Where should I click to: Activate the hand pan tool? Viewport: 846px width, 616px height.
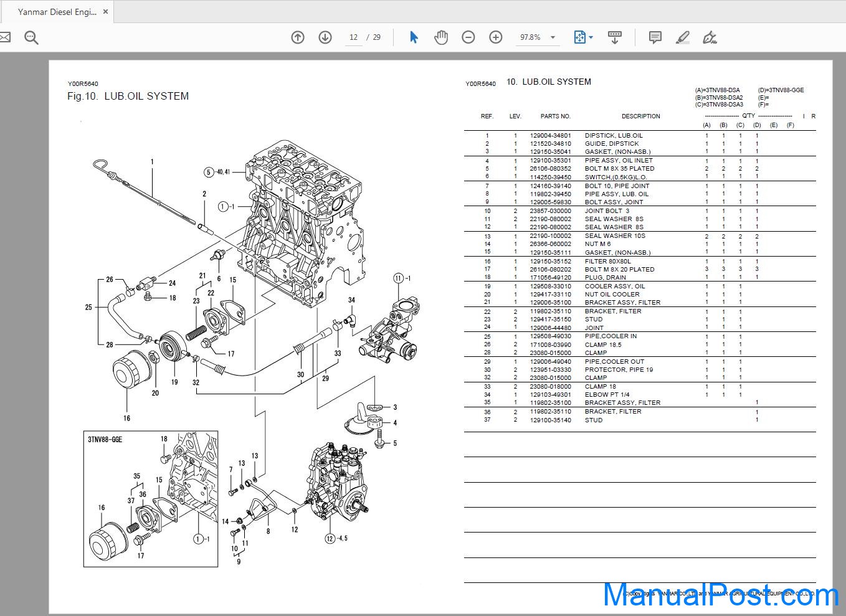coord(441,37)
